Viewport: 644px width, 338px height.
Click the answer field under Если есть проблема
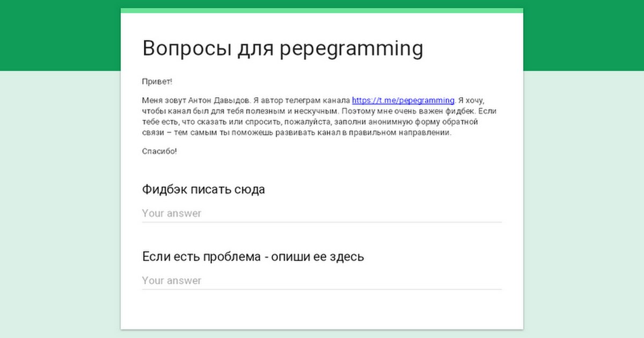tap(322, 281)
